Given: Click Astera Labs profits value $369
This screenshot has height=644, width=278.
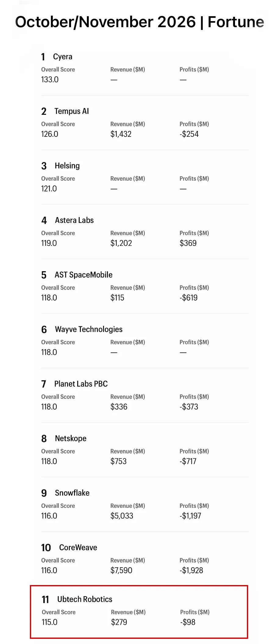Looking at the screenshot, I should pos(188,243).
